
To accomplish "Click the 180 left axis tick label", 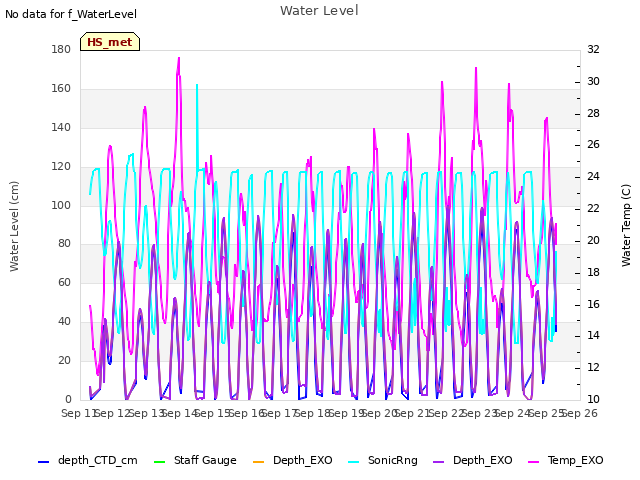I will [x=61, y=50].
